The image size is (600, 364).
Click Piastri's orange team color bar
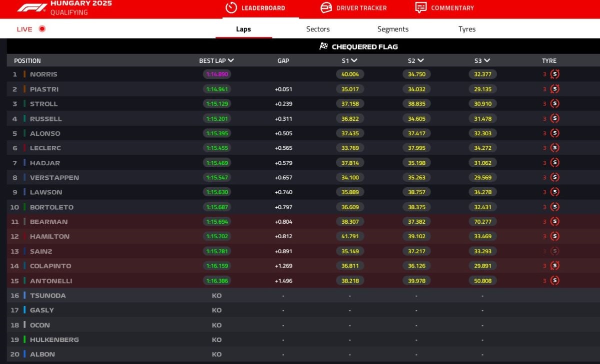24,89
